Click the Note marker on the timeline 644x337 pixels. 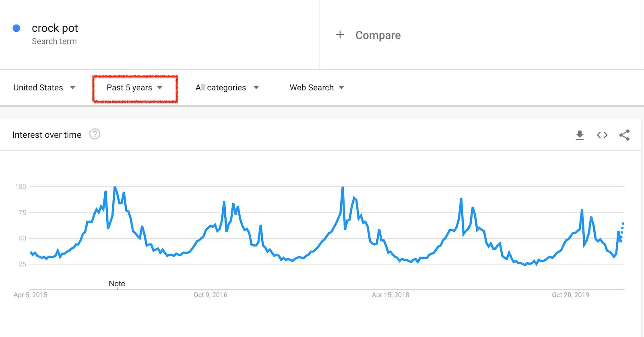point(117,283)
